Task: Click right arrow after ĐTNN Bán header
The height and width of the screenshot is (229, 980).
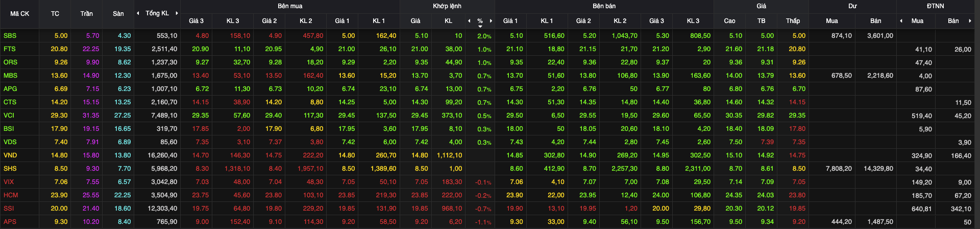Action: 970,21
